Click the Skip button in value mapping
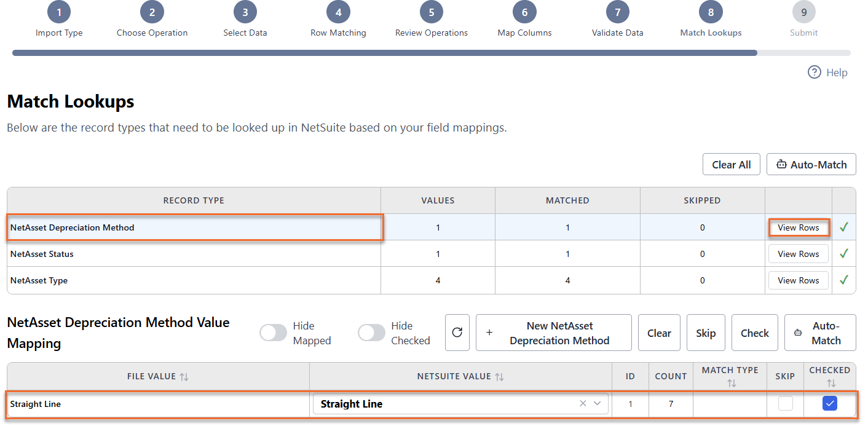868x426 pixels. (x=706, y=333)
